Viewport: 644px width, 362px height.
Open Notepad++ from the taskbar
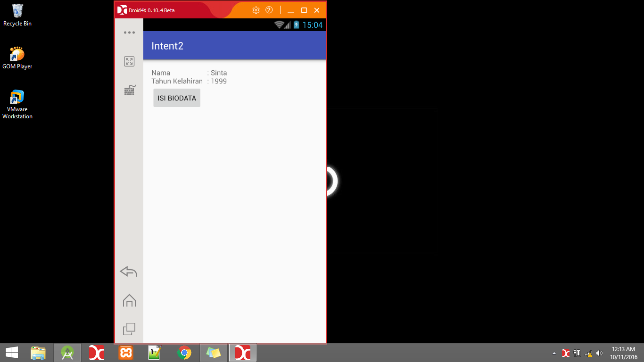click(155, 353)
